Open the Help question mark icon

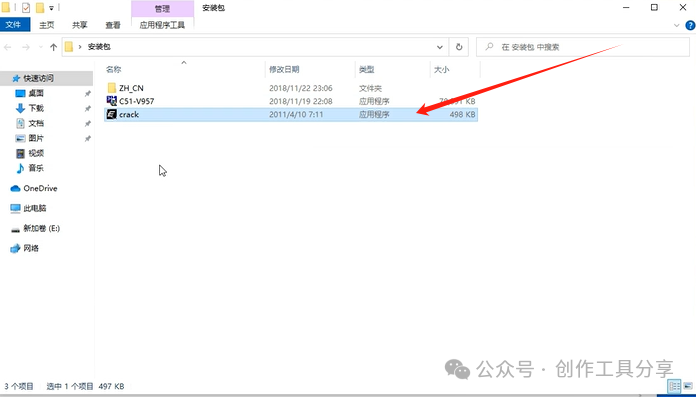point(690,26)
